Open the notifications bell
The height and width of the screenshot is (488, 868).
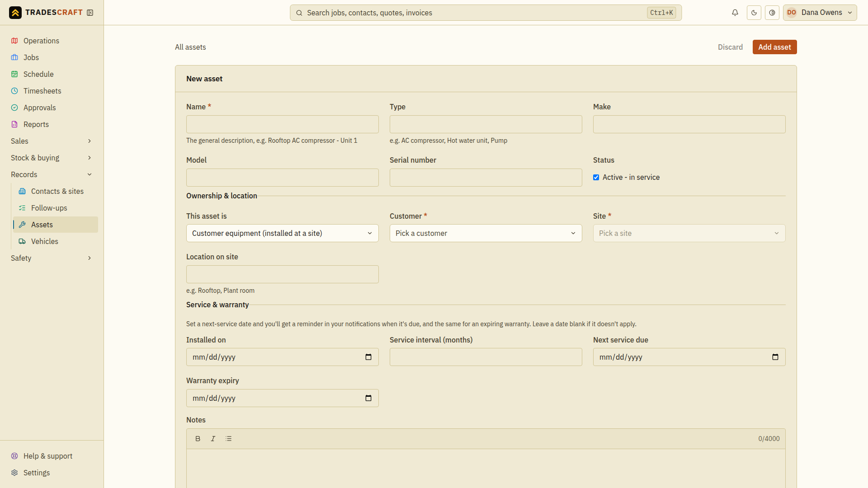click(735, 13)
